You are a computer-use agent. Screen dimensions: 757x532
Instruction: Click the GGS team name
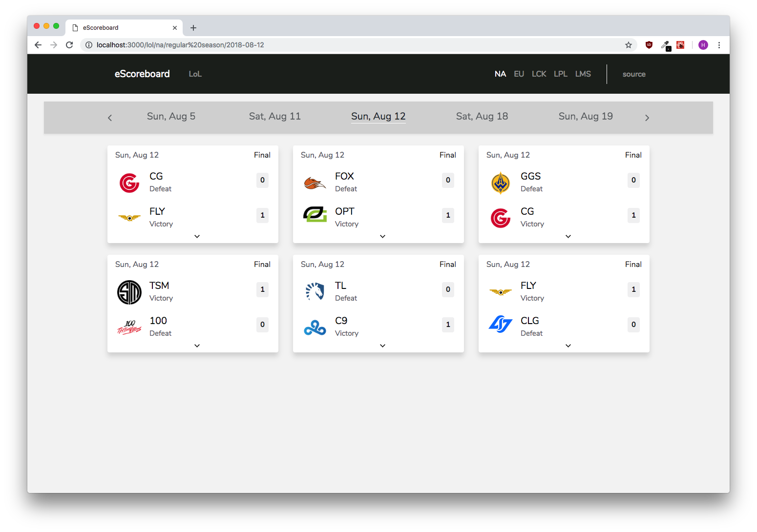(530, 176)
